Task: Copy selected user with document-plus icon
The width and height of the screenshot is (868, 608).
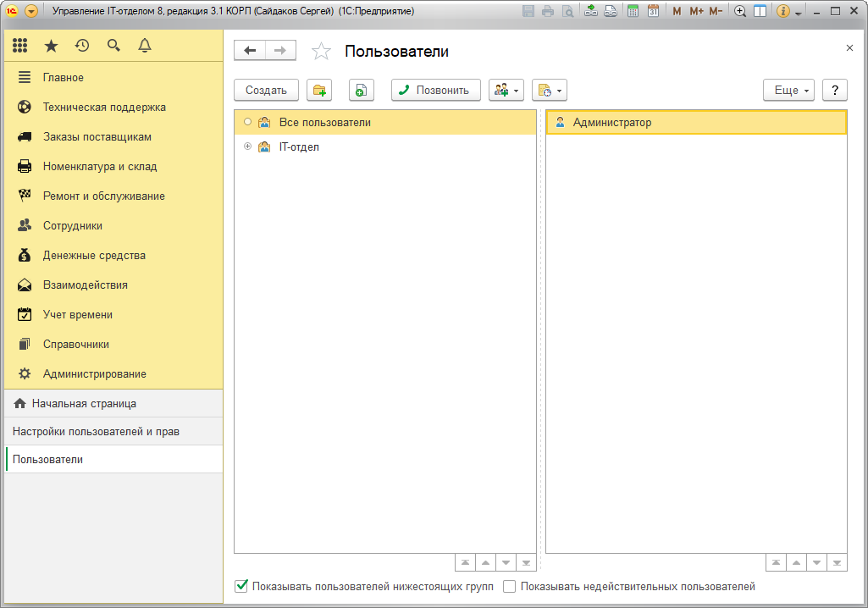Action: tap(362, 91)
